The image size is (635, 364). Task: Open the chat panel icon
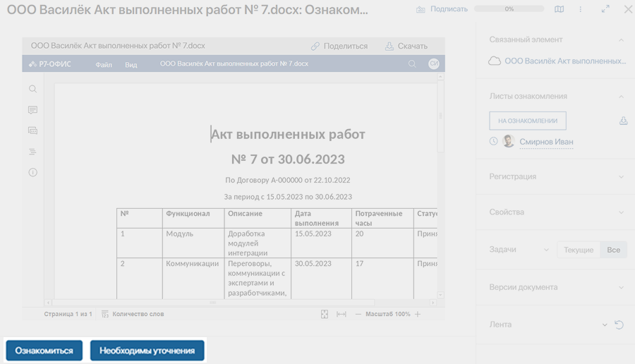[32, 131]
